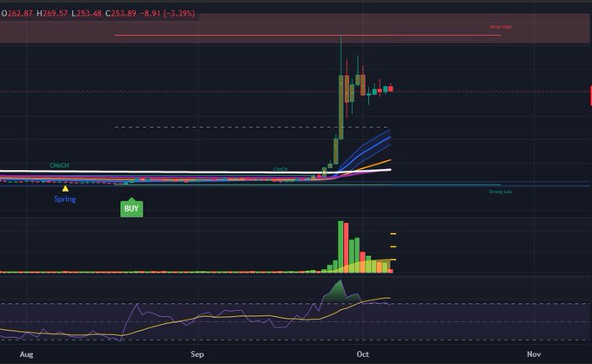592x364 pixels.
Task: Click the grey dashed horizontal level line
Action: (251, 127)
